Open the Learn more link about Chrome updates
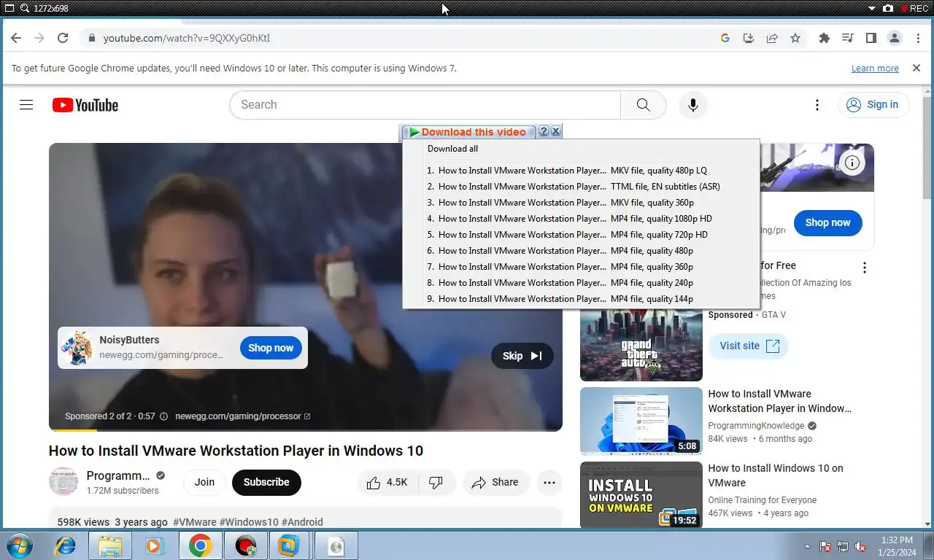The height and width of the screenshot is (560, 934). pos(875,68)
